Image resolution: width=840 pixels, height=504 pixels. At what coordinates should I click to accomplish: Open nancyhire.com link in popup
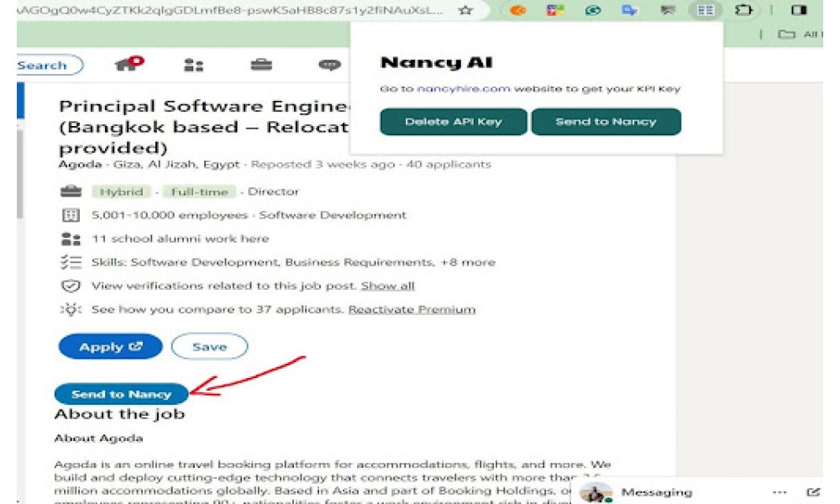click(464, 88)
